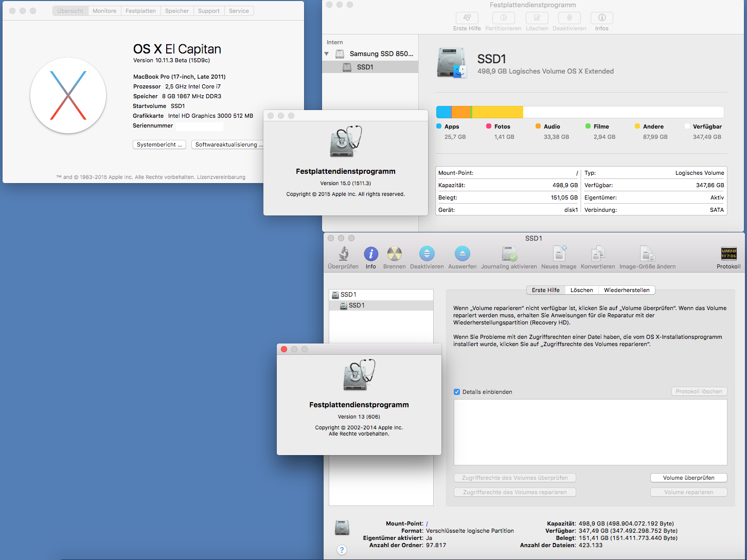Click the Überprüfen microscope icon
This screenshot has height=560, width=747.
[343, 254]
